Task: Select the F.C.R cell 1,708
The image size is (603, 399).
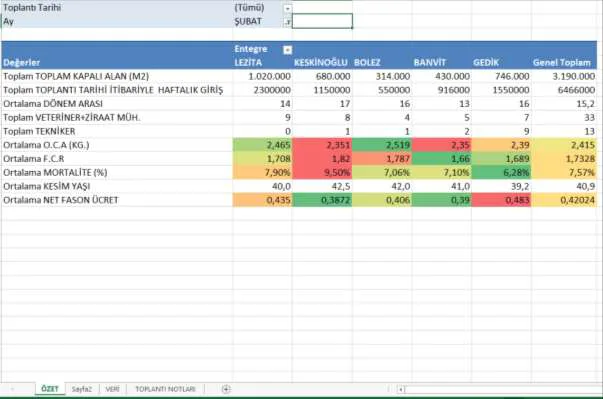Action: (262, 159)
